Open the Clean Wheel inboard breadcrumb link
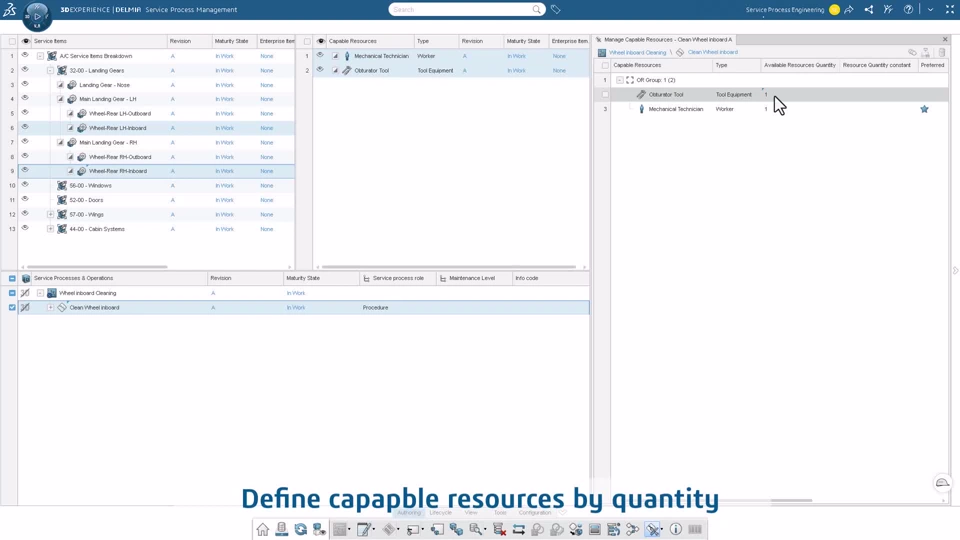 pos(713,53)
